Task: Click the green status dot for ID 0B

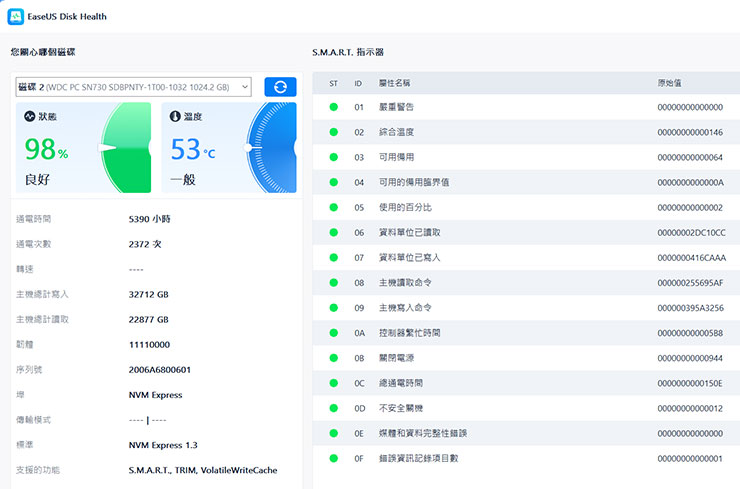Action: tap(334, 358)
